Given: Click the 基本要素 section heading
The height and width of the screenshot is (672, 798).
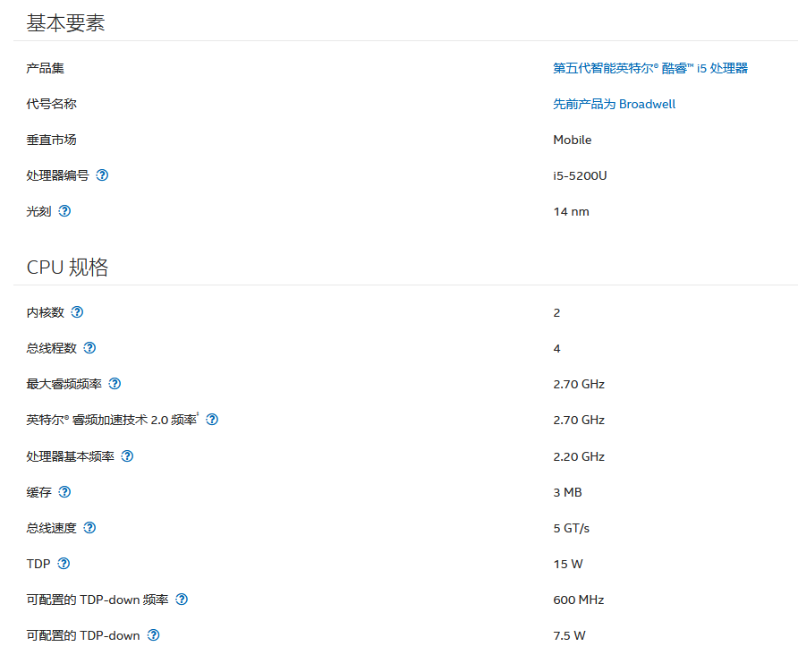Looking at the screenshot, I should point(65,23).
